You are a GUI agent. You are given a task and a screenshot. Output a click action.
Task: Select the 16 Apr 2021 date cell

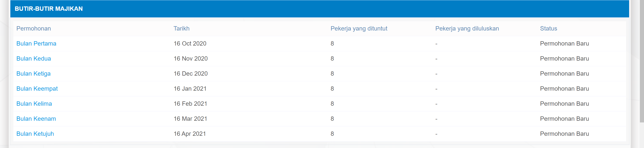tap(190, 134)
